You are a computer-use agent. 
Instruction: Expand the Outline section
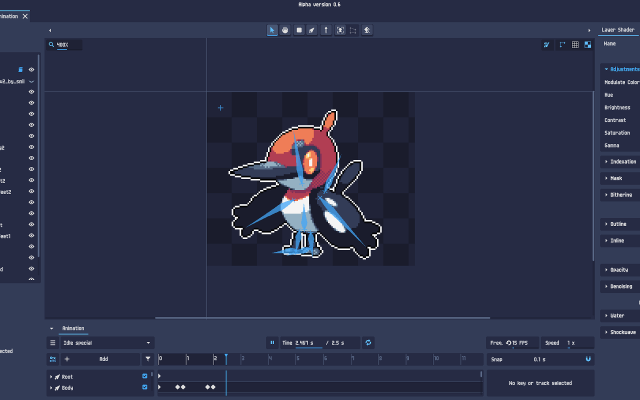tap(621, 224)
